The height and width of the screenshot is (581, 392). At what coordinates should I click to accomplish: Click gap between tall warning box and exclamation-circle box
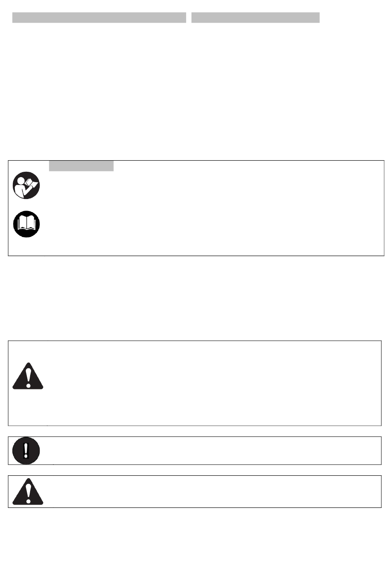click(196, 431)
